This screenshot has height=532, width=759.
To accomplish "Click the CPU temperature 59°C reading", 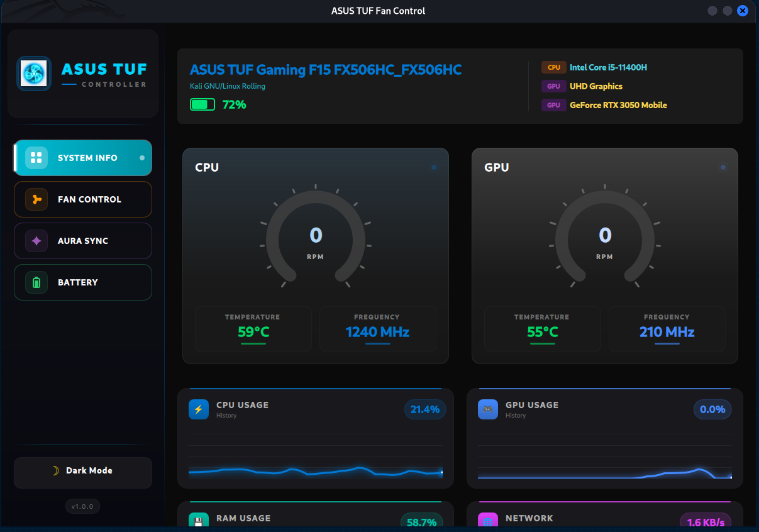I will 253,332.
